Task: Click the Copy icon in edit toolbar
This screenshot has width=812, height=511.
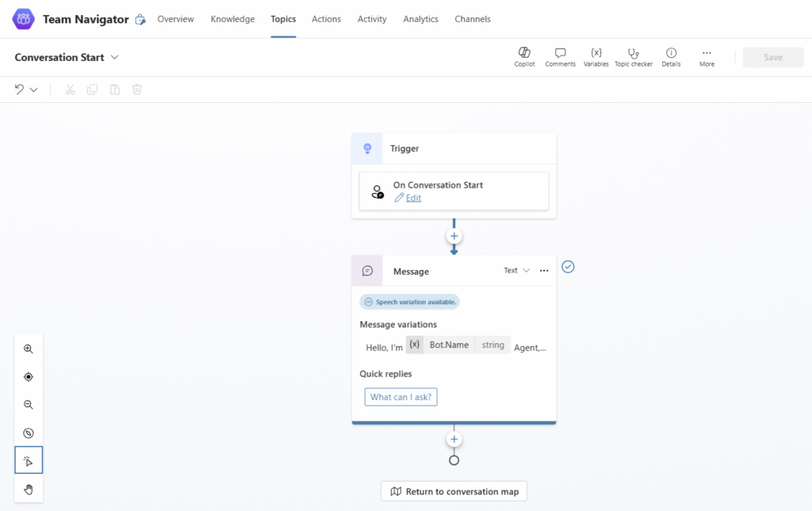Action: click(92, 90)
